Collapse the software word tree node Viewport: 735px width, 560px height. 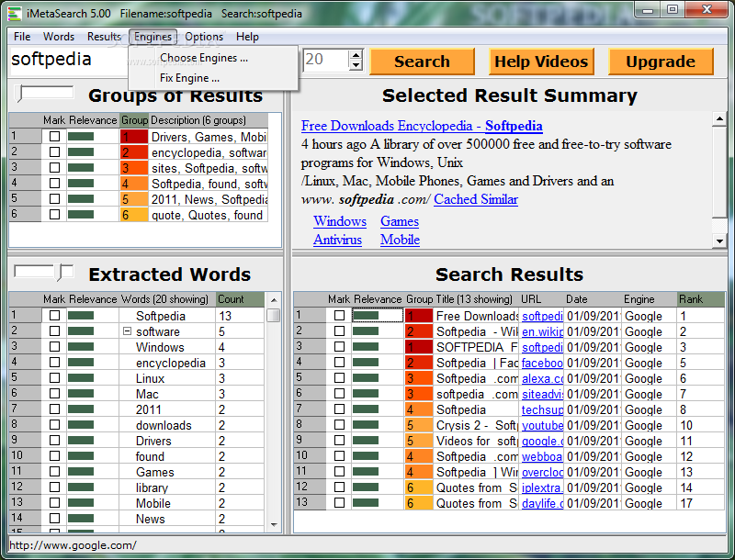(x=127, y=331)
